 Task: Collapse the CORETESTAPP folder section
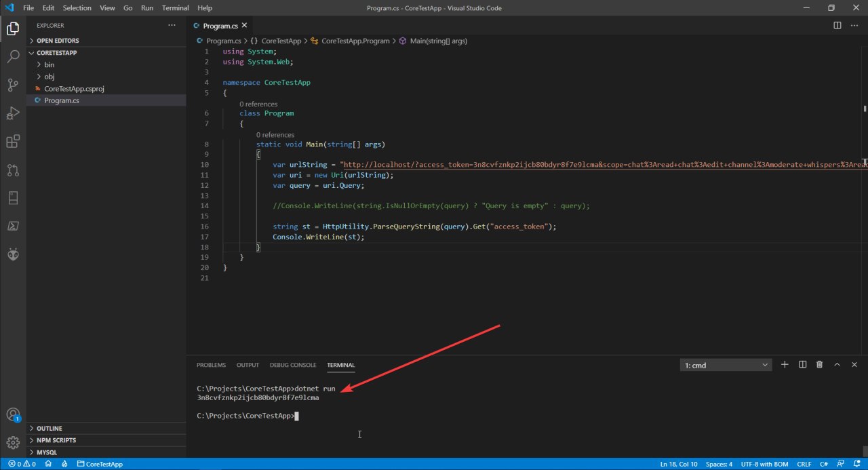point(106,52)
